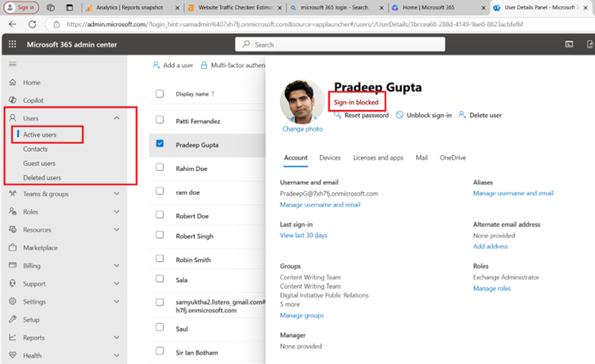
Task: Click the Support headset icon
Action: tap(13, 283)
